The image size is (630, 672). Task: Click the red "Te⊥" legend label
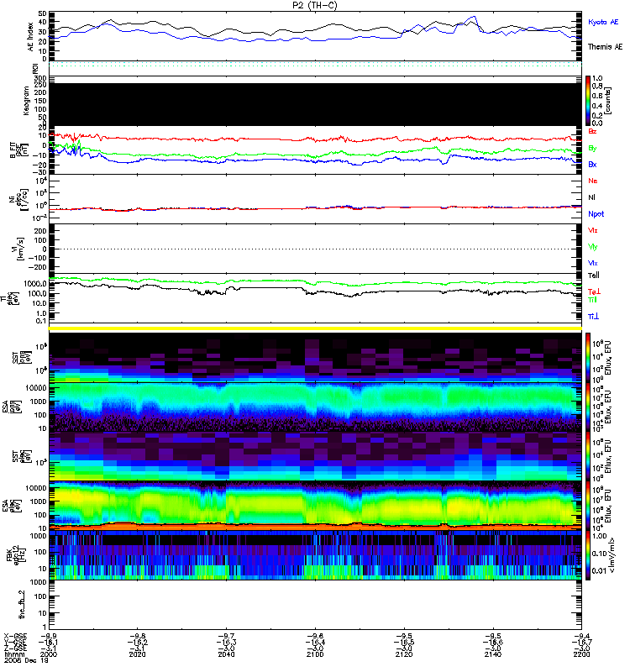pos(594,291)
